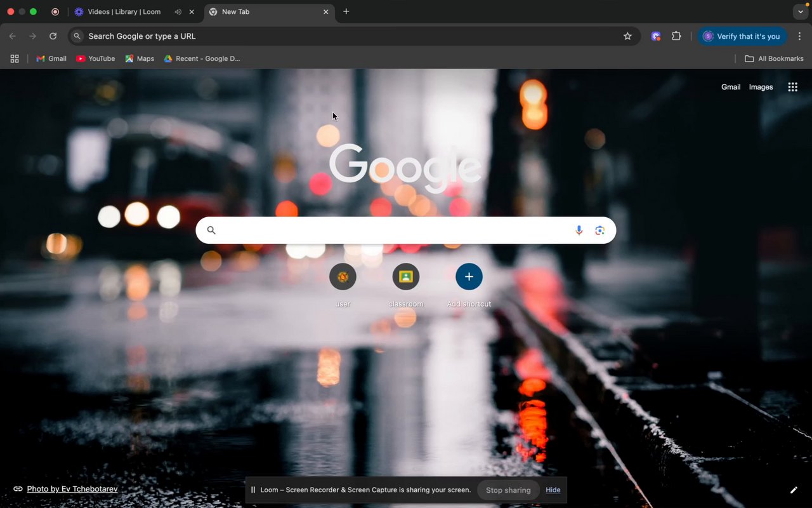Open the user shortcut tile

pyautogui.click(x=343, y=285)
